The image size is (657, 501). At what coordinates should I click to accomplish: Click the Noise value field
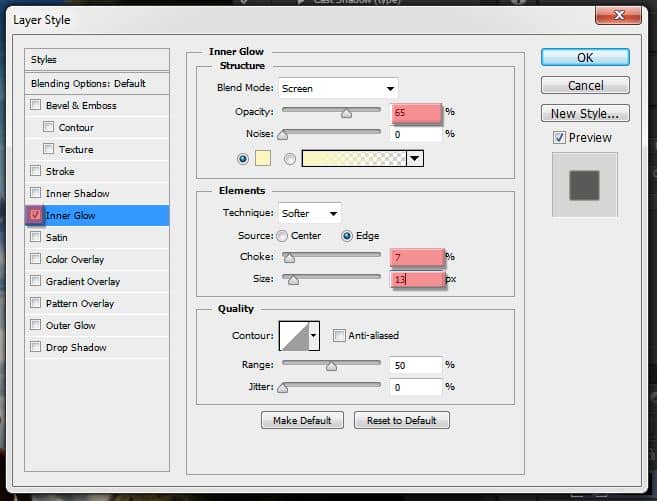pos(416,134)
